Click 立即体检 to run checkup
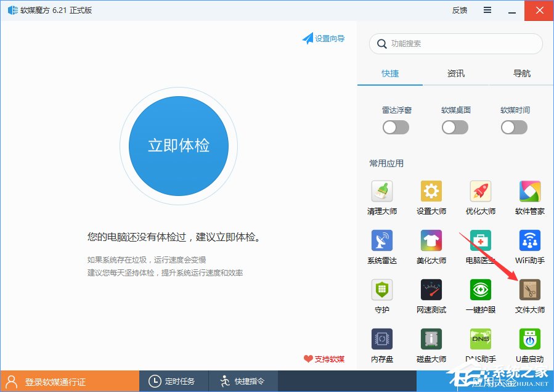The height and width of the screenshot is (392, 554). point(178,145)
